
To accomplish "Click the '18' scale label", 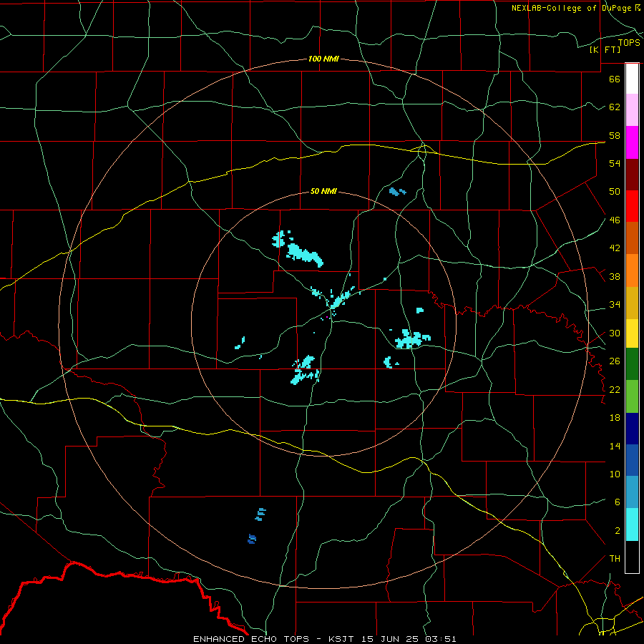I will pos(615,418).
